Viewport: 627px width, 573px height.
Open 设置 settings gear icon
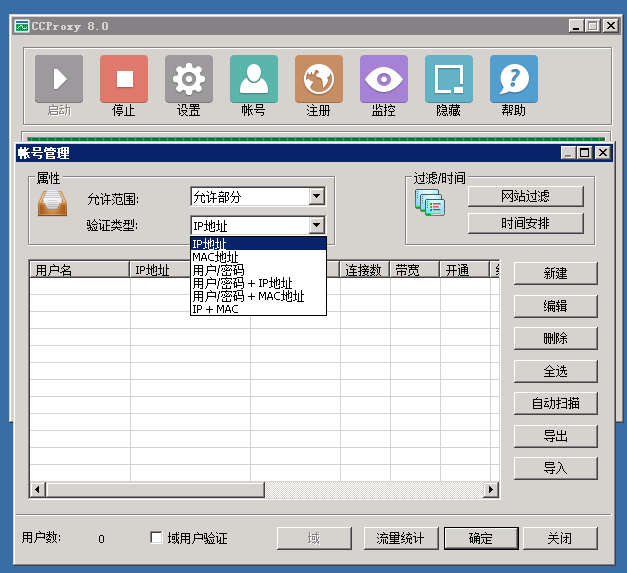[189, 79]
